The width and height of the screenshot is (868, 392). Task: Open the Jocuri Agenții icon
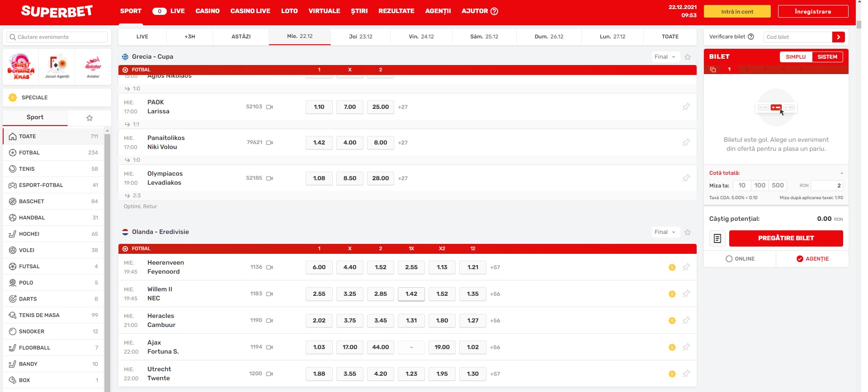[57, 66]
